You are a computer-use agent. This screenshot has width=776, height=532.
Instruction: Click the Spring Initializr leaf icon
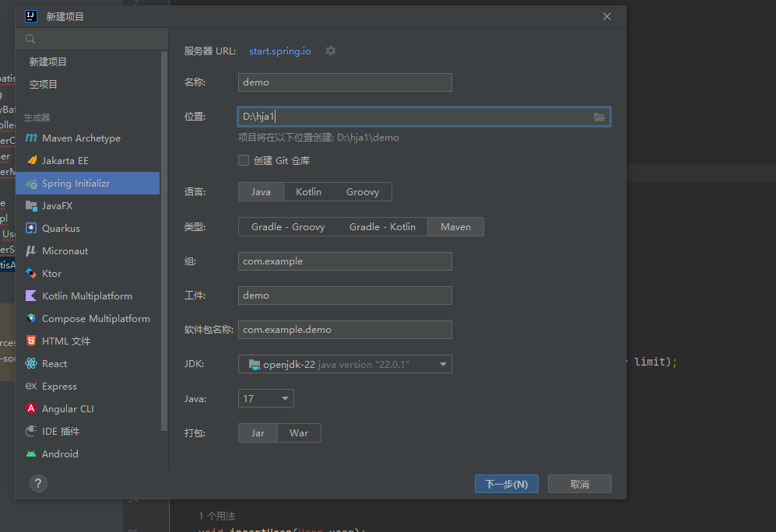click(x=31, y=184)
